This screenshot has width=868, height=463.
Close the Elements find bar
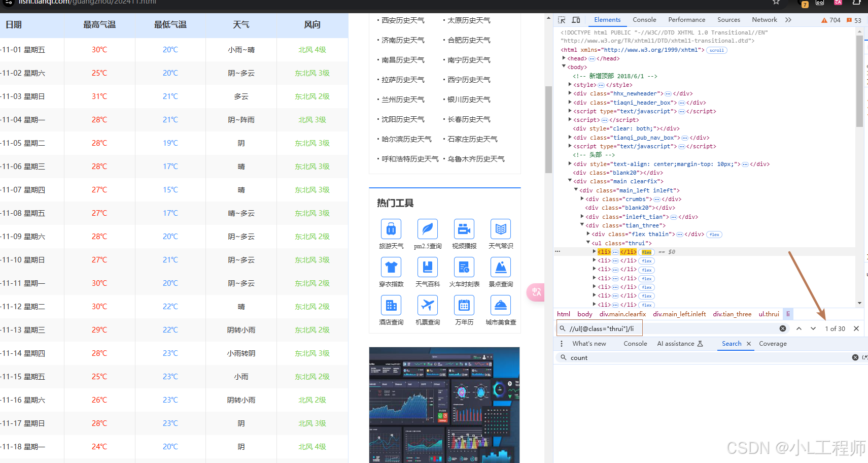[856, 328]
